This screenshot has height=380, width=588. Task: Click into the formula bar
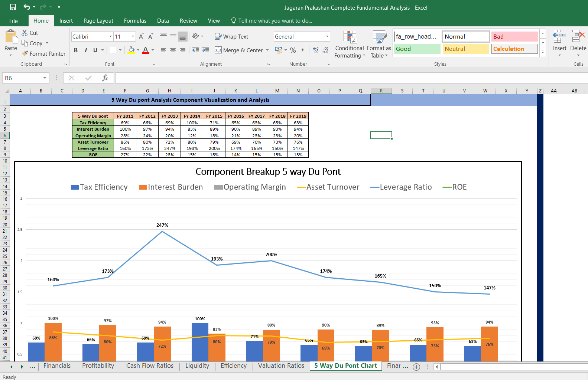pyautogui.click(x=351, y=78)
